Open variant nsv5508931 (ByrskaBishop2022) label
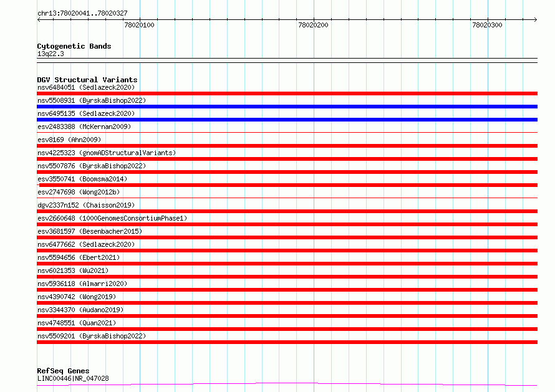The width and height of the screenshot is (555, 392). (x=92, y=100)
